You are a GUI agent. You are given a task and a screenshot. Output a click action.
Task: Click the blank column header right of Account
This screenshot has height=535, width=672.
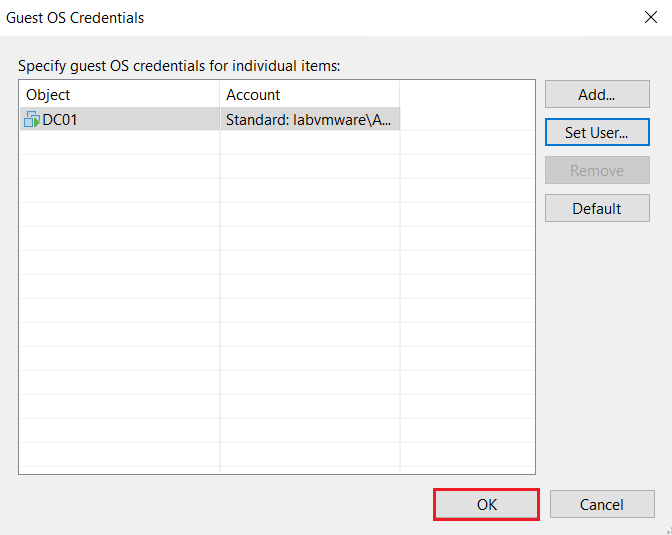[x=466, y=95]
